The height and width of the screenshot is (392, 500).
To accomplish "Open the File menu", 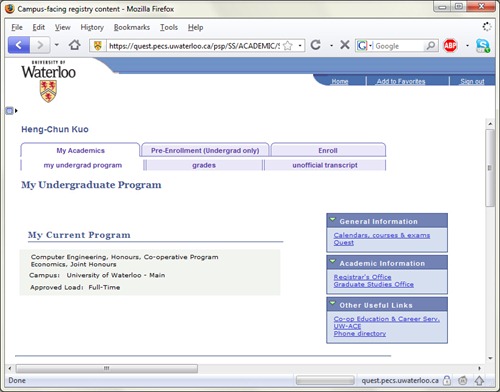I will coord(17,27).
